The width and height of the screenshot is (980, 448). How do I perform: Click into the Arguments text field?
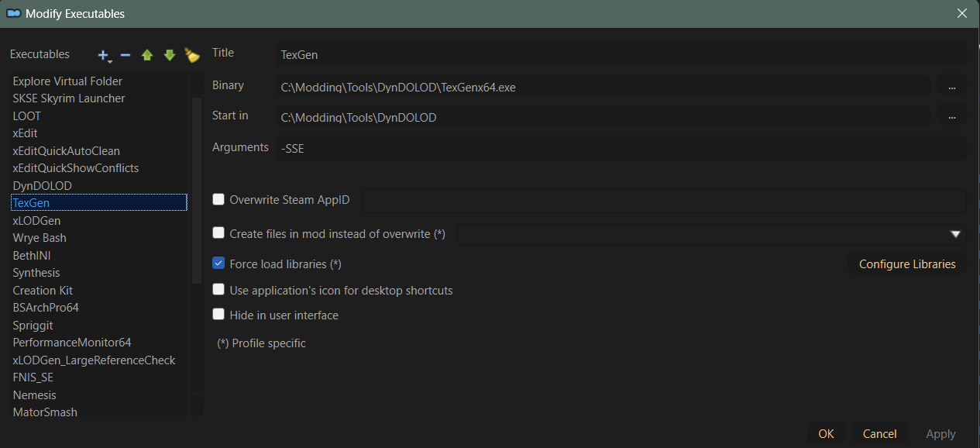(x=620, y=148)
